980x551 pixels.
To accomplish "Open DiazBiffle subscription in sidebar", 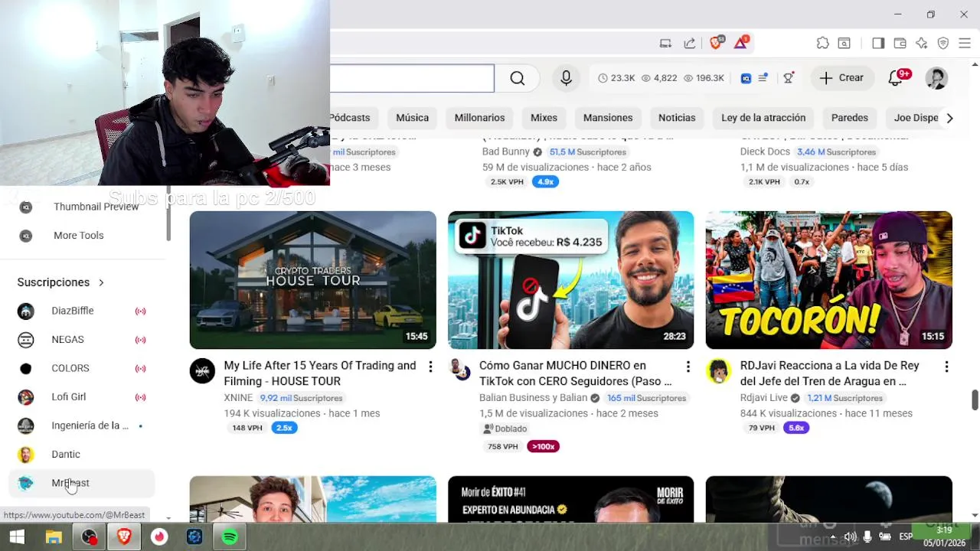I will coord(82,311).
